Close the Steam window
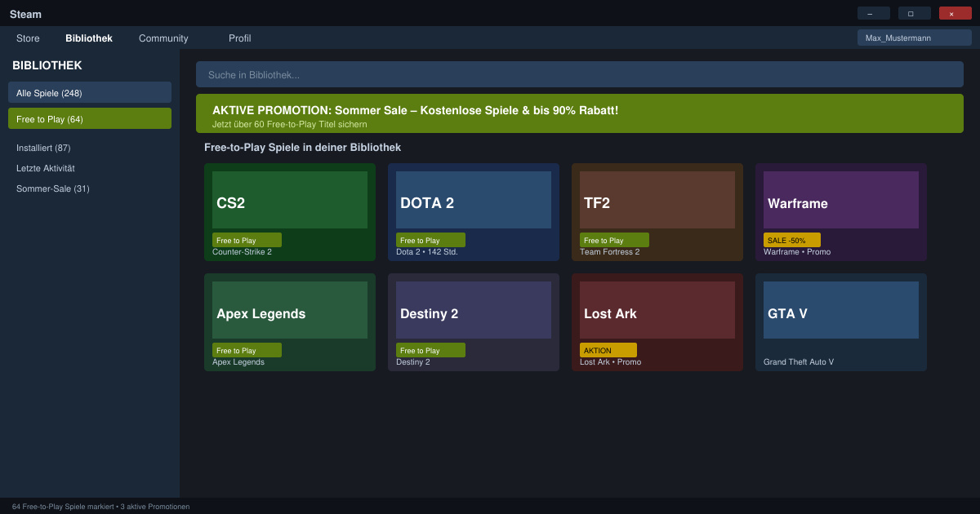Image resolution: width=980 pixels, height=514 pixels. pos(955,13)
